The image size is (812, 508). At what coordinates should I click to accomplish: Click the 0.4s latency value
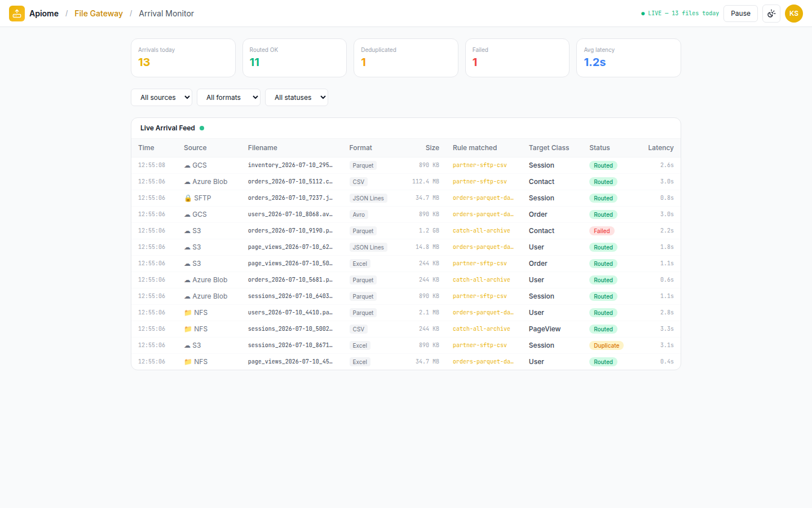[667, 362]
